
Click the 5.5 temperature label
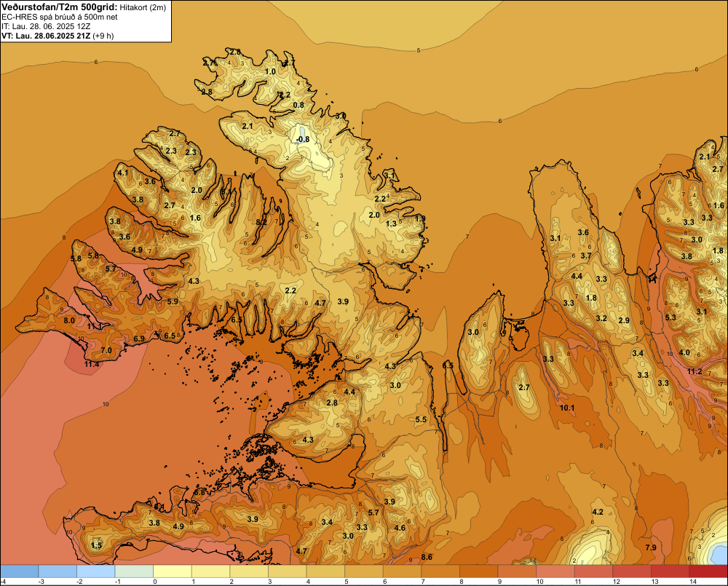421,420
